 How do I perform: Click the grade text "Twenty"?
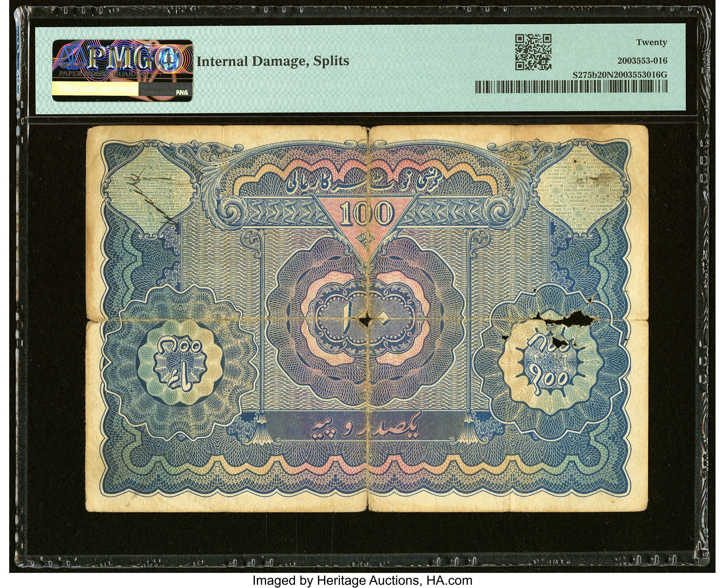point(652,42)
